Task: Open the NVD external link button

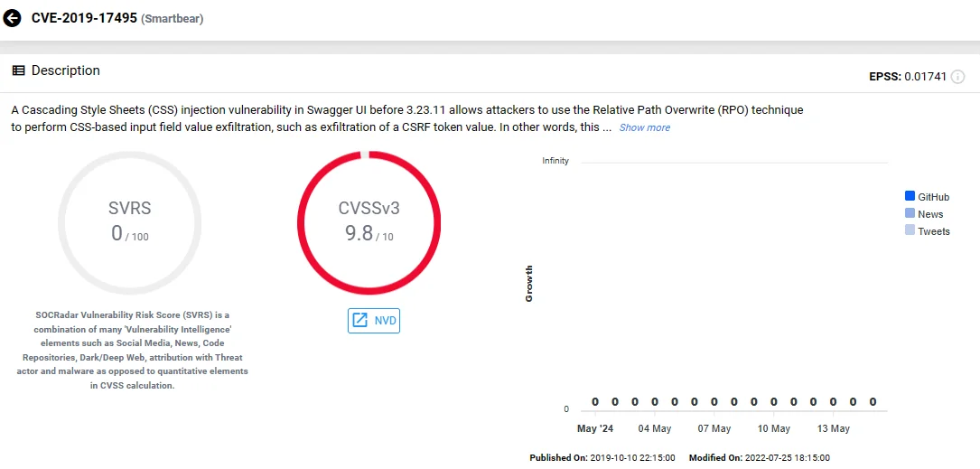Action: [x=374, y=321]
